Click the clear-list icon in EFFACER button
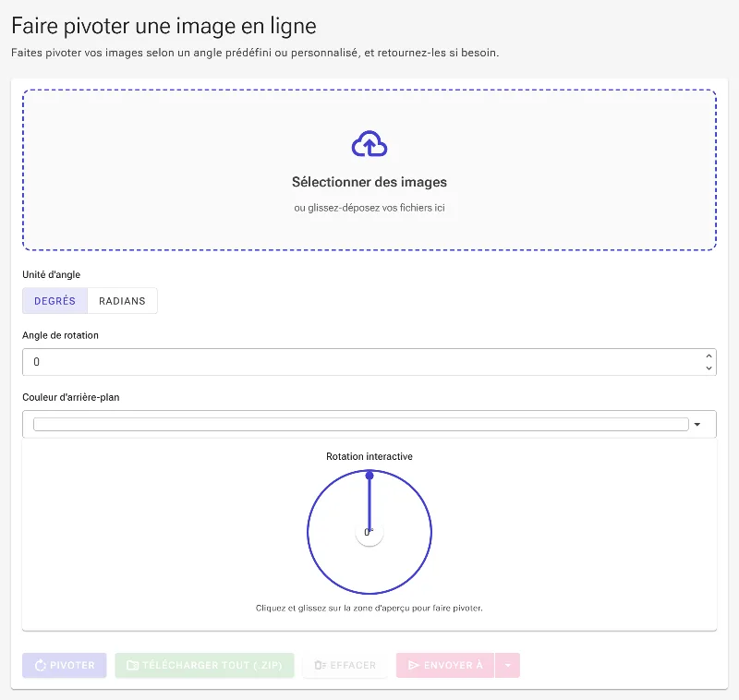The height and width of the screenshot is (700, 739). pyautogui.click(x=321, y=665)
